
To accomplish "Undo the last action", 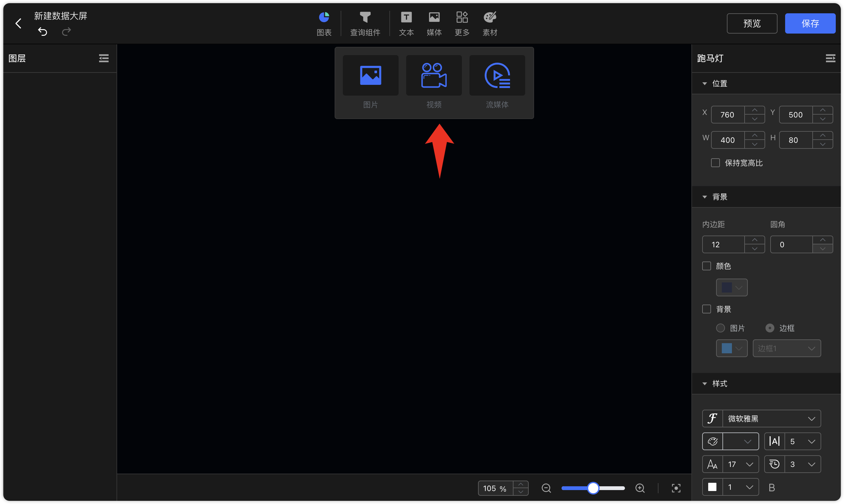I will pyautogui.click(x=42, y=32).
